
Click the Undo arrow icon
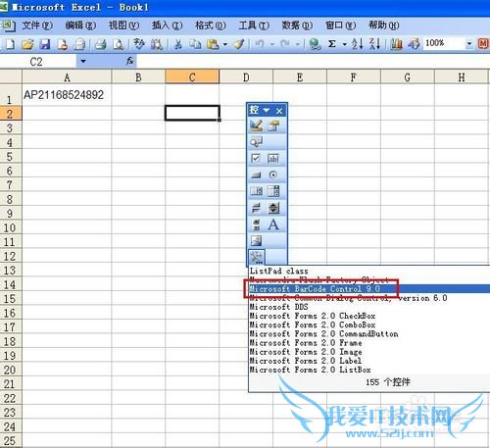[260, 44]
